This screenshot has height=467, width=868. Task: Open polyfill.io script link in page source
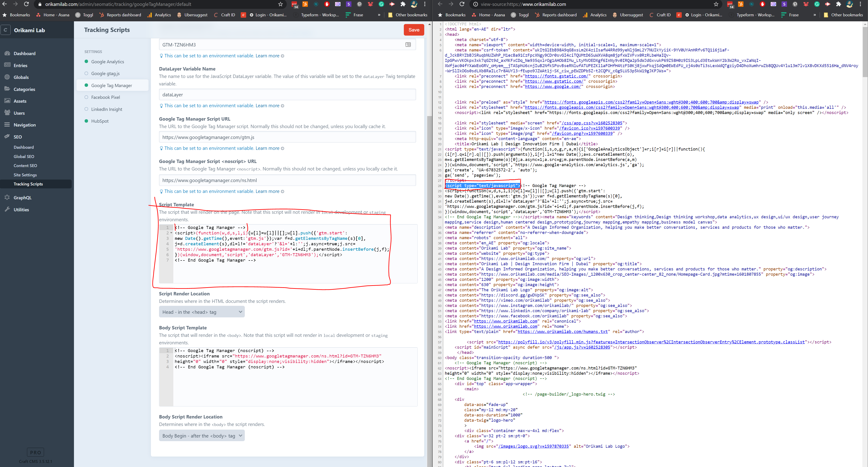(x=651, y=342)
